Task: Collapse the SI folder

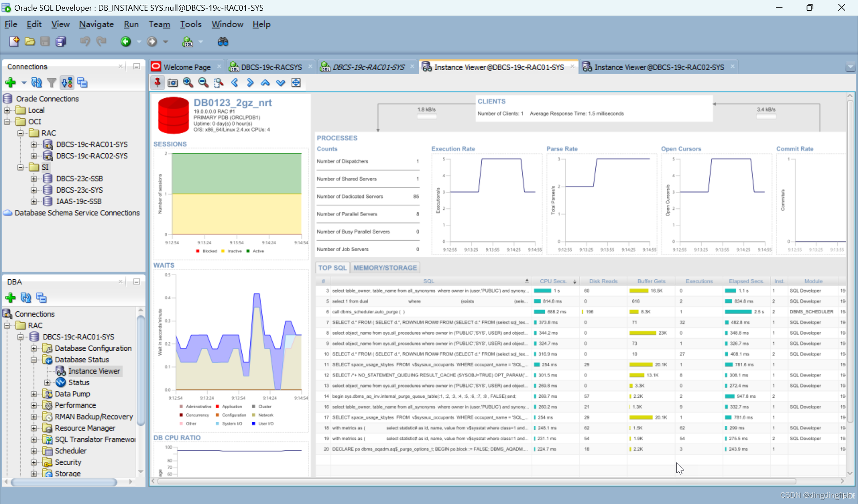Action: 21,167
